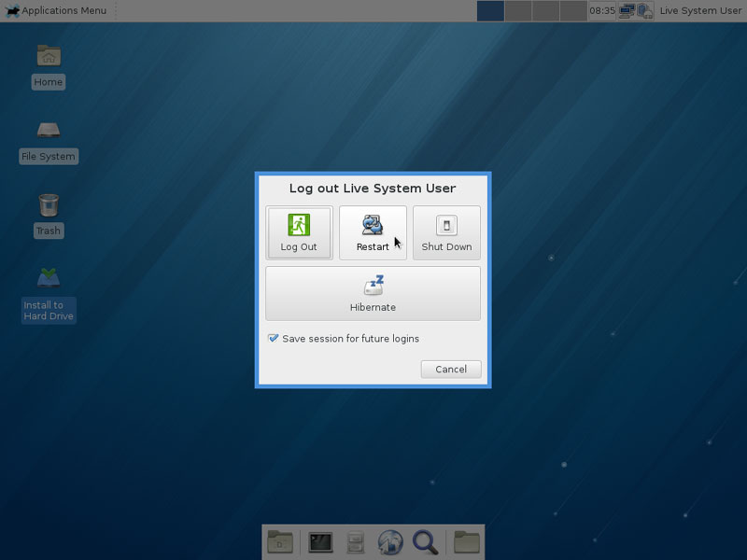Launch Install to Hard Drive icon

pos(49,295)
